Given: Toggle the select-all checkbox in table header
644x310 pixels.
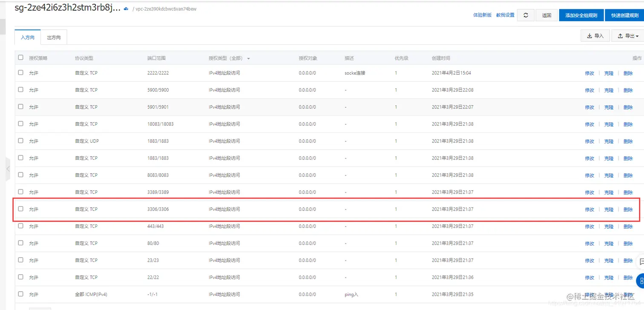Looking at the screenshot, I should tap(20, 57).
